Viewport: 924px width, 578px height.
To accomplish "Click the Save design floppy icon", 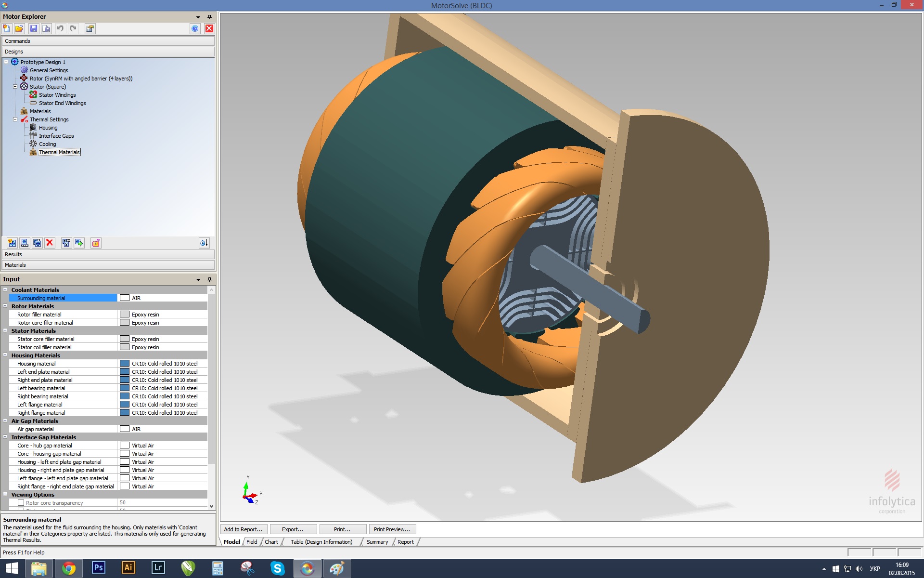I will [x=33, y=28].
